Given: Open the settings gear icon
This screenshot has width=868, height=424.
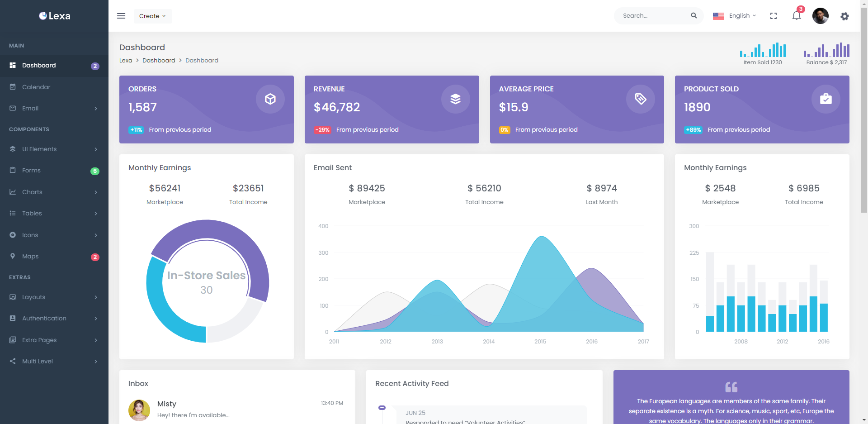Looking at the screenshot, I should click(844, 16).
